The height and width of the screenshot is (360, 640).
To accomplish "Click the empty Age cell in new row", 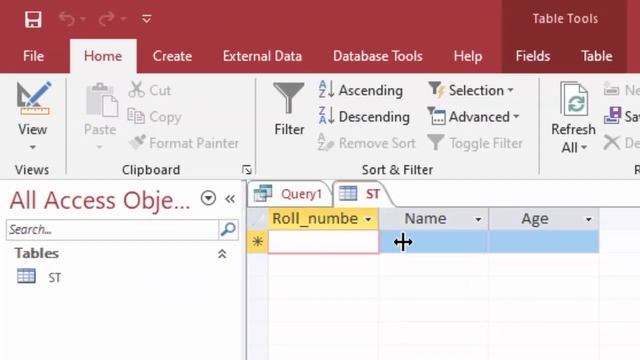I will 544,242.
